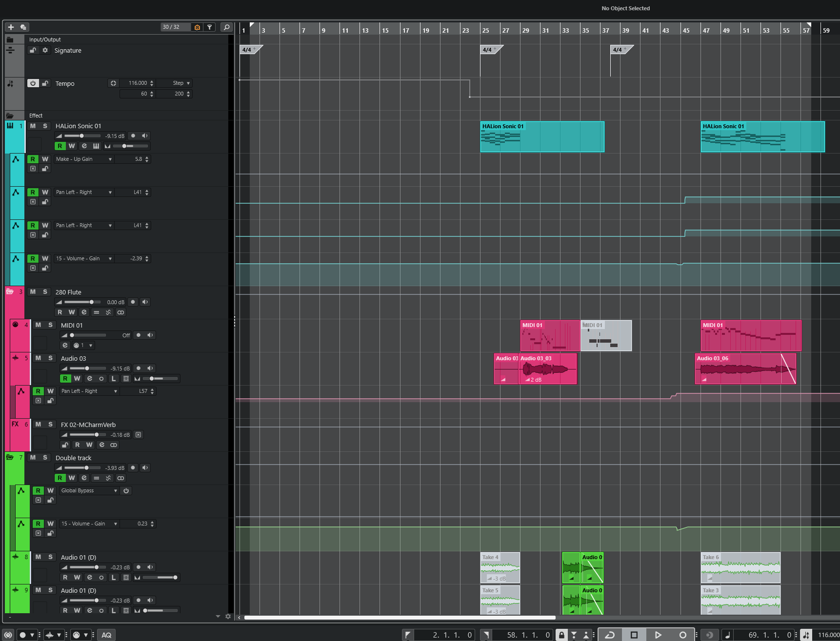Image resolution: width=840 pixels, height=641 pixels.
Task: Open the Make - Up Gain parameter dropdown
Action: 84,159
